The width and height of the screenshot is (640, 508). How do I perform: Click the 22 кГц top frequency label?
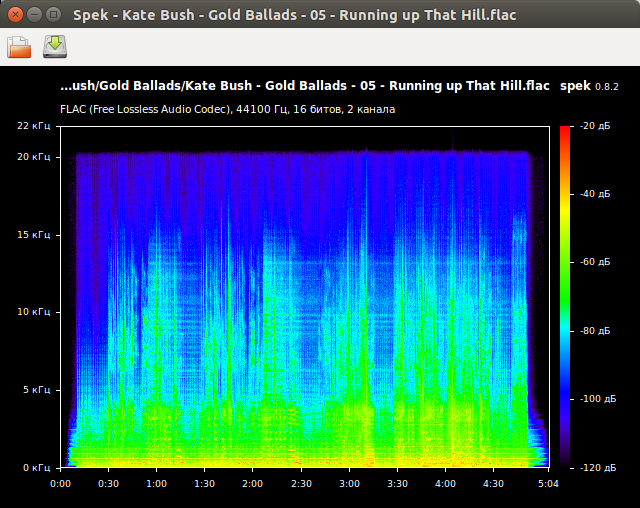point(32,126)
